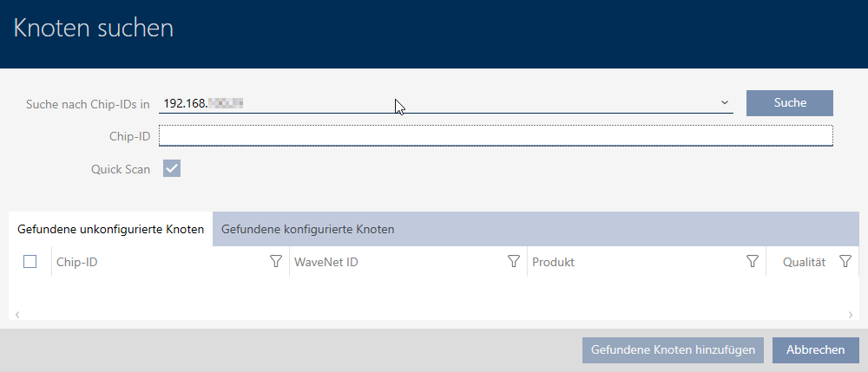Image resolution: width=868 pixels, height=372 pixels.
Task: Click the left scroll arrow below table
Action: 16,314
